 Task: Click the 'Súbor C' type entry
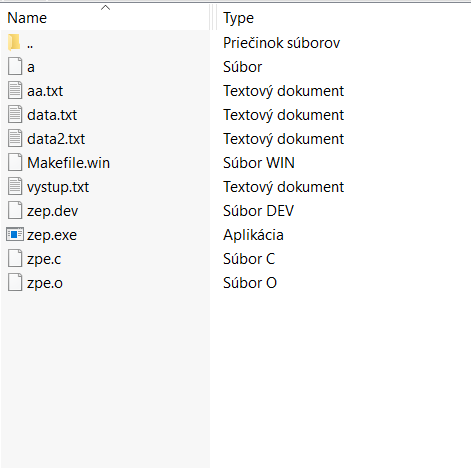pyautogui.click(x=249, y=259)
